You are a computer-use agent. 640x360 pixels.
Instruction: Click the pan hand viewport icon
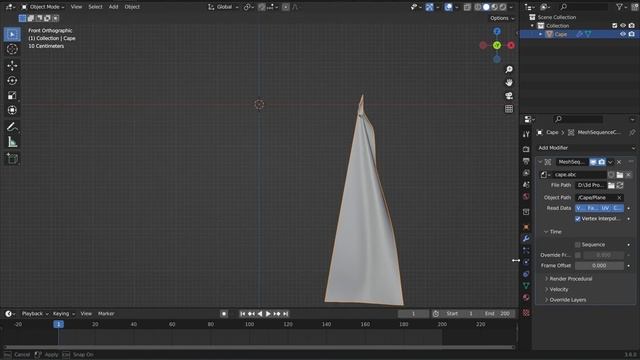509,83
